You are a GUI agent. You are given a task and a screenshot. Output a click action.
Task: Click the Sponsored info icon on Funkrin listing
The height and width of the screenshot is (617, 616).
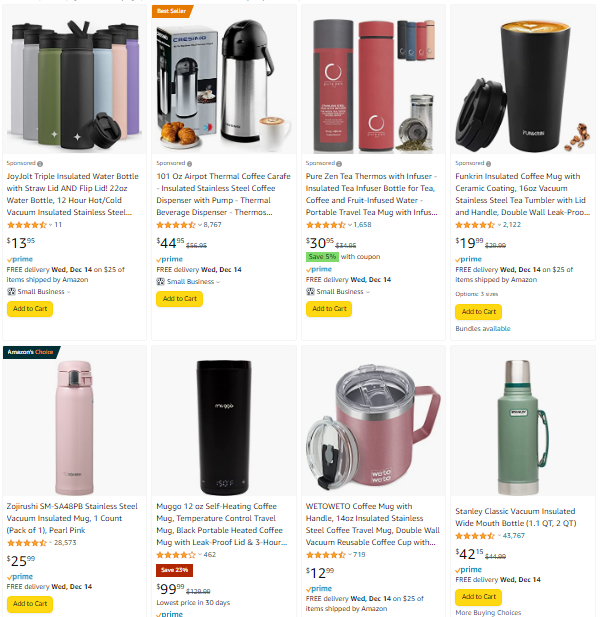click(488, 164)
